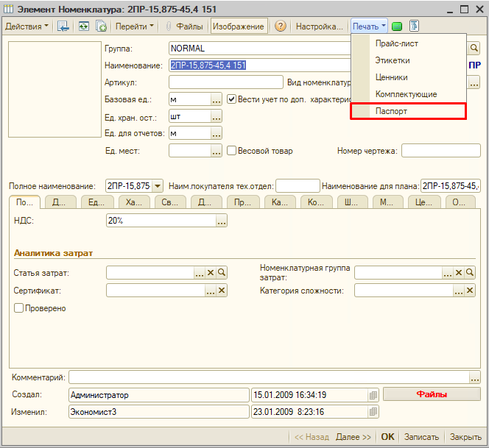Open selection for Сертификат field

tap(211, 291)
